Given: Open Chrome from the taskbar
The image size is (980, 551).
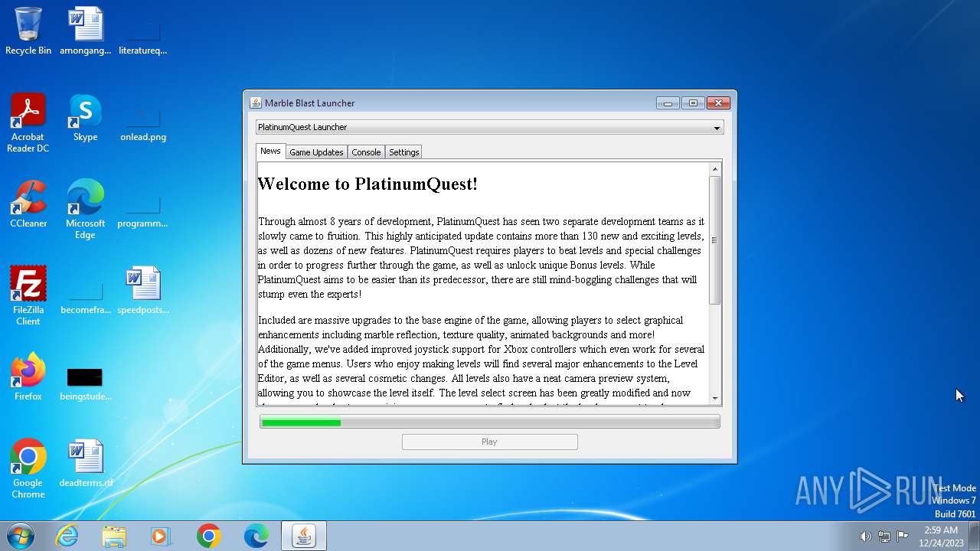Looking at the screenshot, I should click(208, 536).
